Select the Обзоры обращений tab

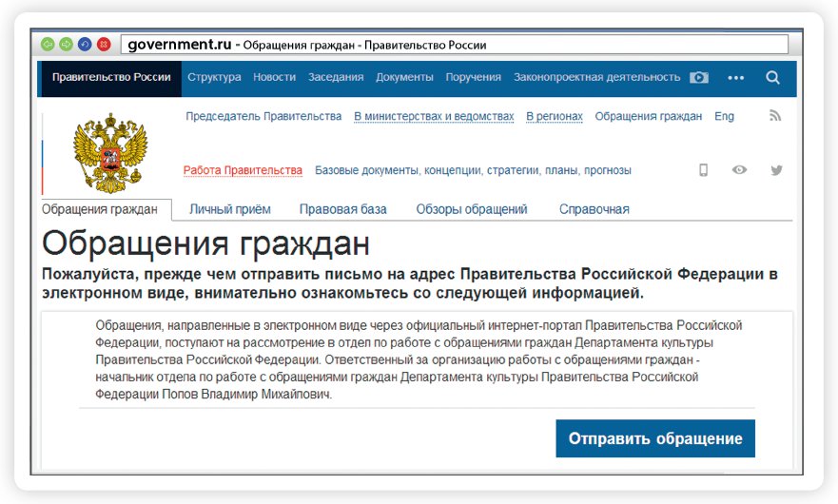pyautogui.click(x=472, y=209)
